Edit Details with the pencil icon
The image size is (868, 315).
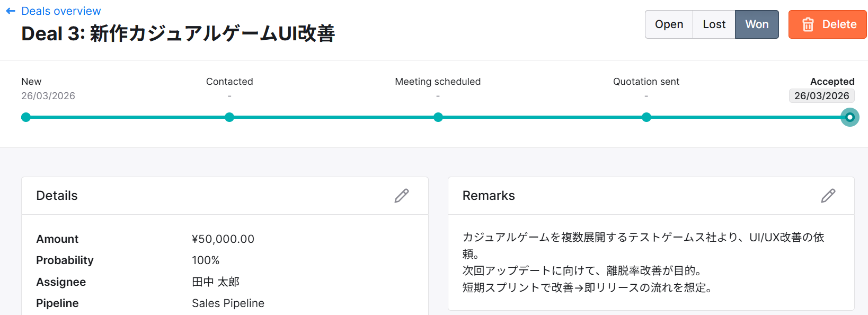click(402, 196)
